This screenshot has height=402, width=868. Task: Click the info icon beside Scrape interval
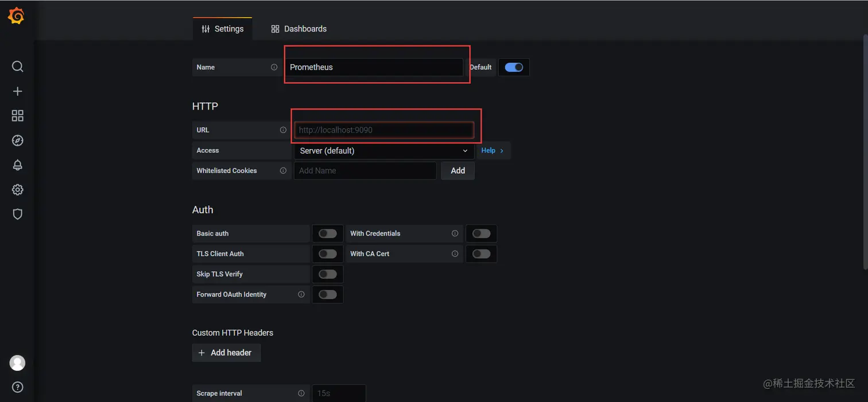tap(301, 393)
